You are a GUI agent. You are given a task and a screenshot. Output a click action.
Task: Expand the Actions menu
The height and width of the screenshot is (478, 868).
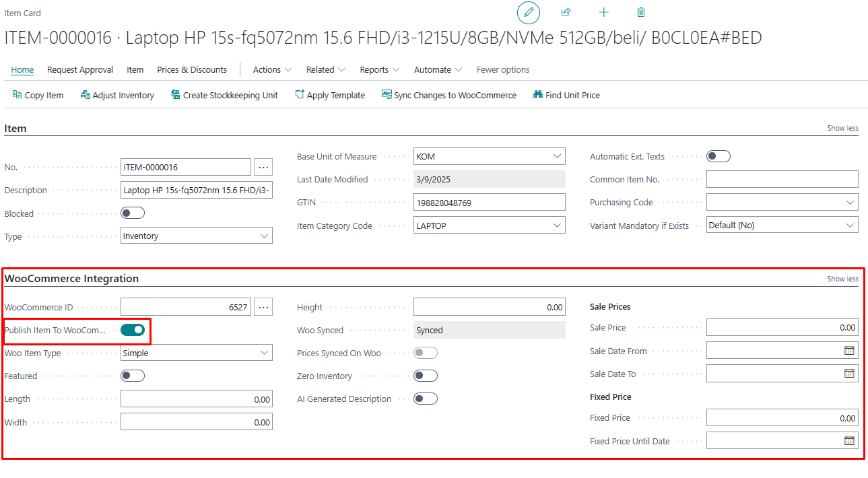click(273, 70)
